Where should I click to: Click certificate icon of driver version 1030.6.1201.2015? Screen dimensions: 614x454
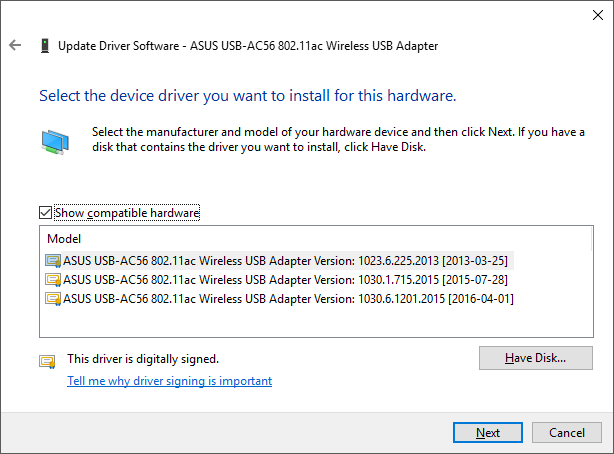[53, 299]
